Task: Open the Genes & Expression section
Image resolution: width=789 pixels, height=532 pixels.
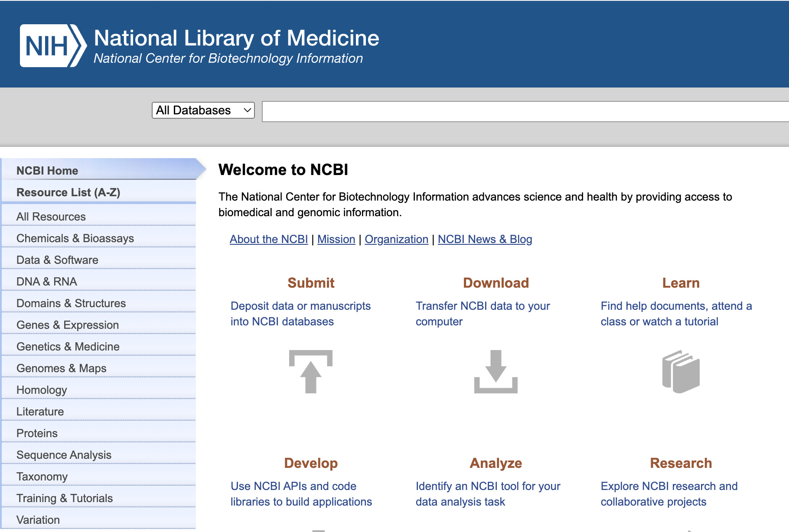Action: point(67,324)
